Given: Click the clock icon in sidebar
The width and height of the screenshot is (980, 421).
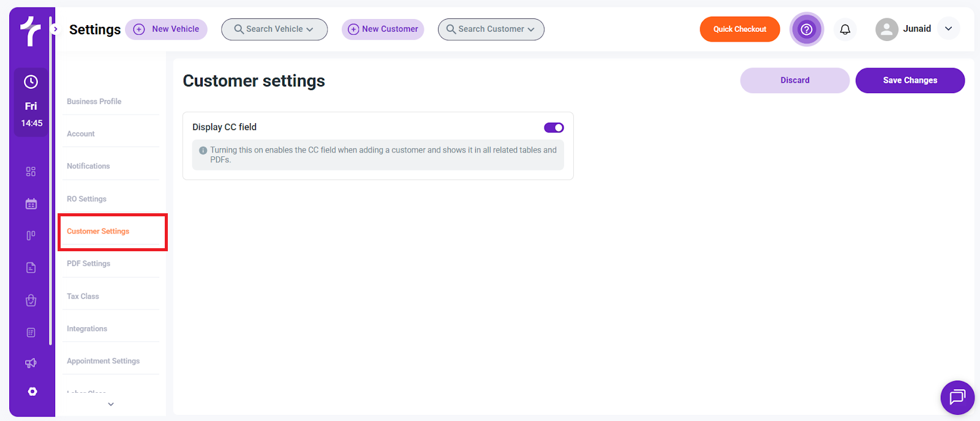Looking at the screenshot, I should click(x=31, y=82).
